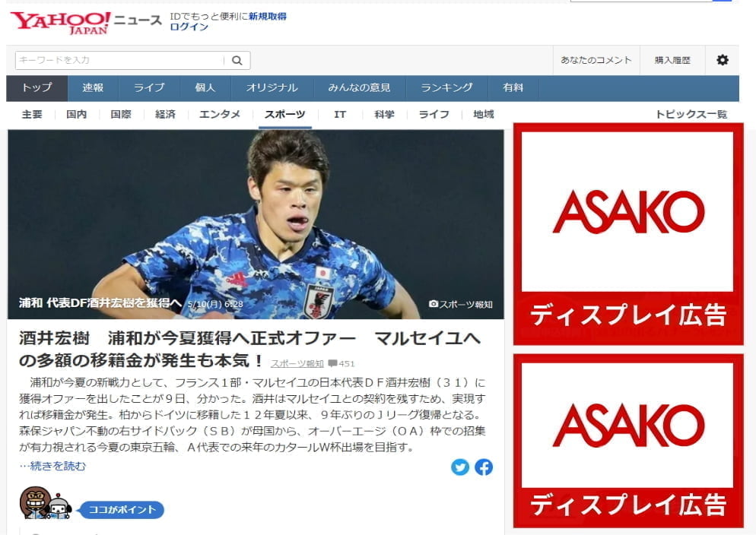This screenshot has height=535, width=756.
Task: Open settings via the gear icon
Action: (x=723, y=60)
